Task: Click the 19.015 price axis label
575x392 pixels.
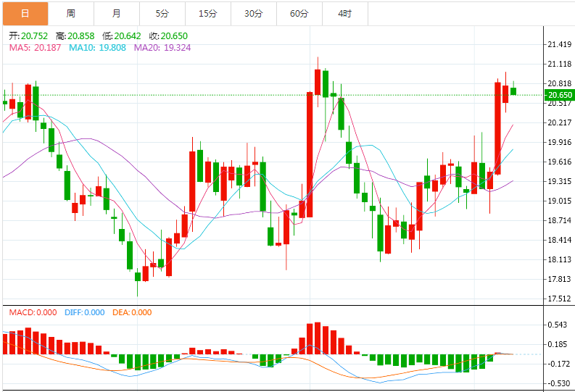Action: coord(559,201)
